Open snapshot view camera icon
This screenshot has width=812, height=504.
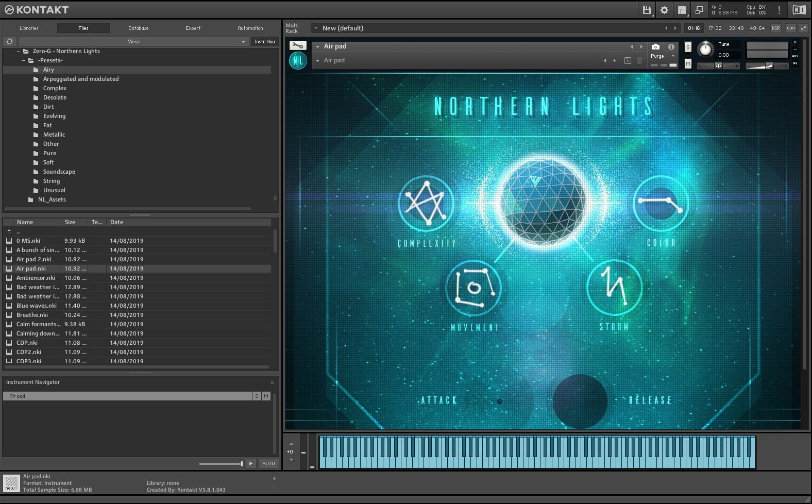tap(655, 46)
